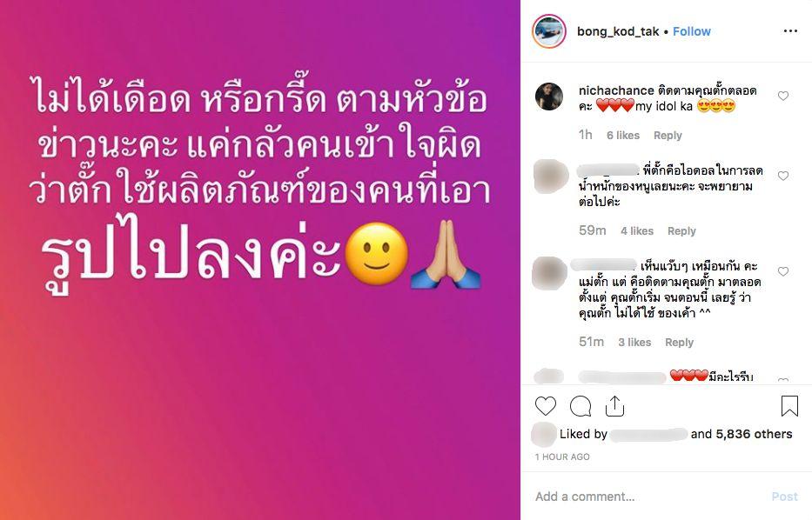Like nichachance's comment with the small heart
The image size is (812, 520).
pos(783,96)
